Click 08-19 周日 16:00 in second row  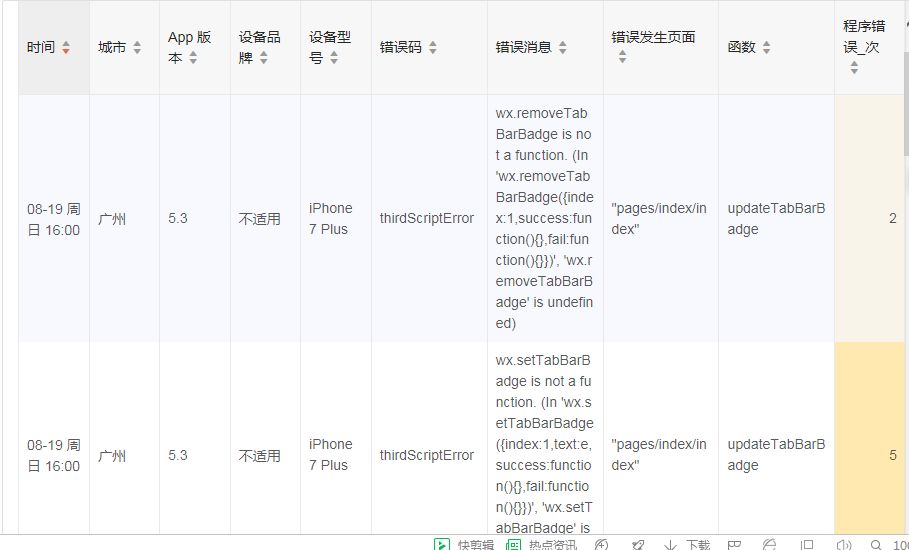click(x=54, y=456)
